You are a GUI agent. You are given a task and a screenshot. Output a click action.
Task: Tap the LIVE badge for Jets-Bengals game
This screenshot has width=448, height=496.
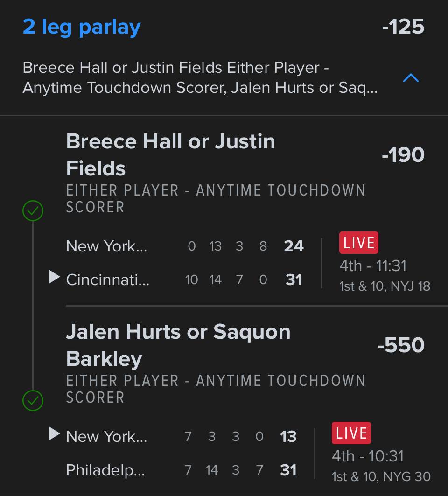[358, 243]
